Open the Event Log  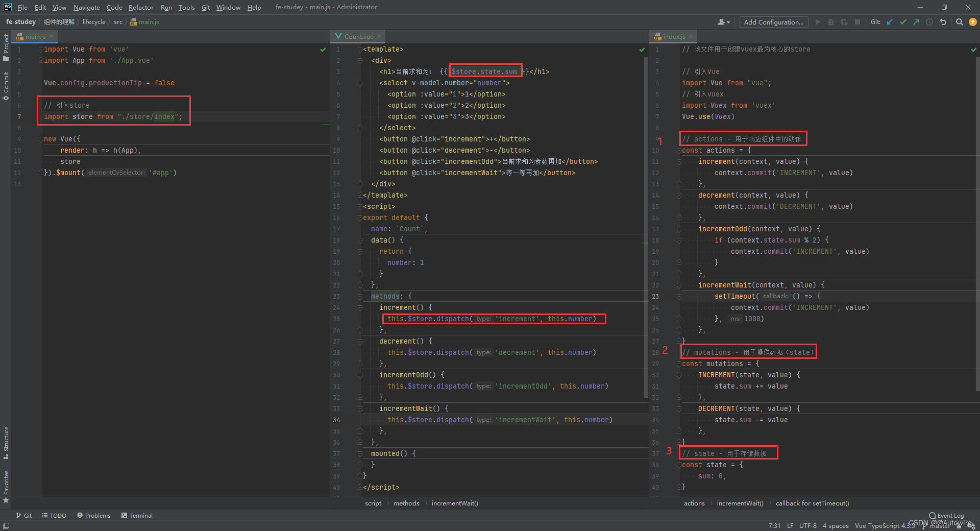point(946,516)
